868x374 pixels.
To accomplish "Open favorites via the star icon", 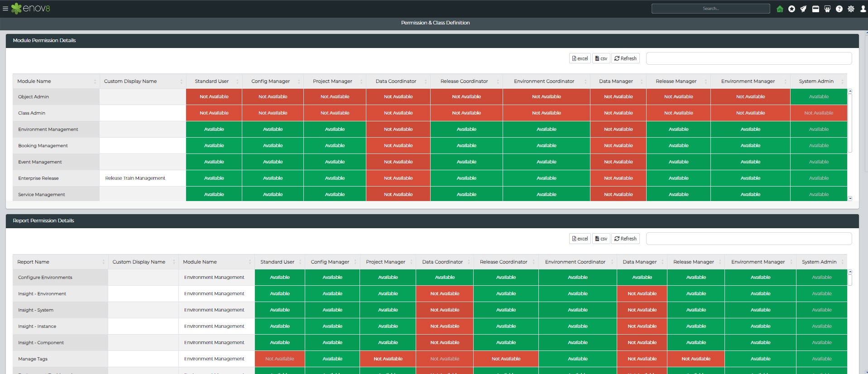I will [791, 9].
